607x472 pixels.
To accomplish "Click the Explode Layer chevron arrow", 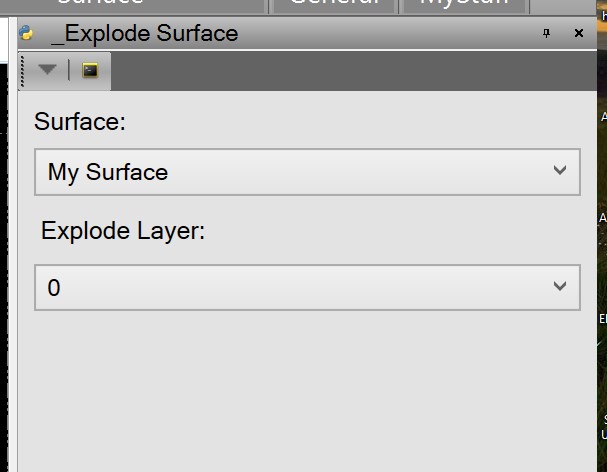I will click(560, 287).
